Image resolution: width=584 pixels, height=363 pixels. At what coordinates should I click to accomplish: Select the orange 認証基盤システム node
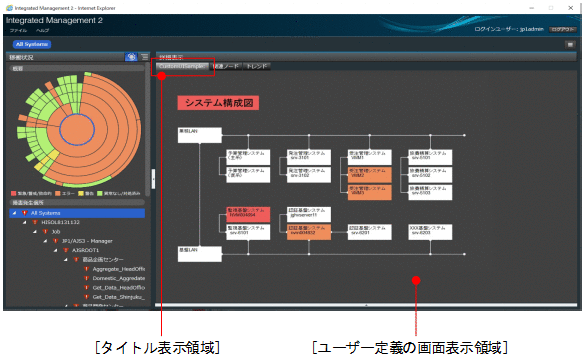[x=309, y=232]
